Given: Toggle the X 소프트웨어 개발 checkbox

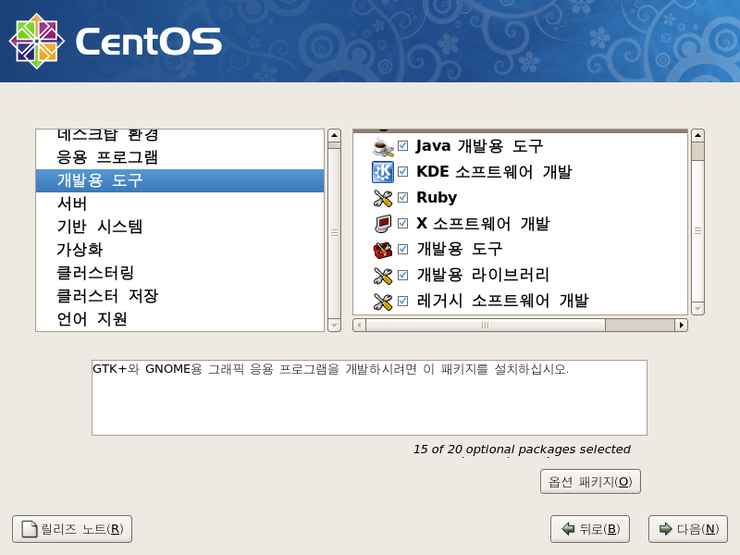Looking at the screenshot, I should [403, 223].
